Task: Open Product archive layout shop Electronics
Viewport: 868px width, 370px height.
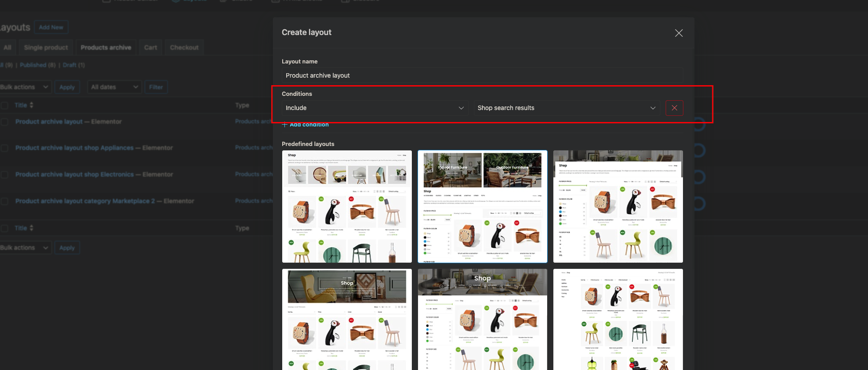Action: click(x=75, y=174)
